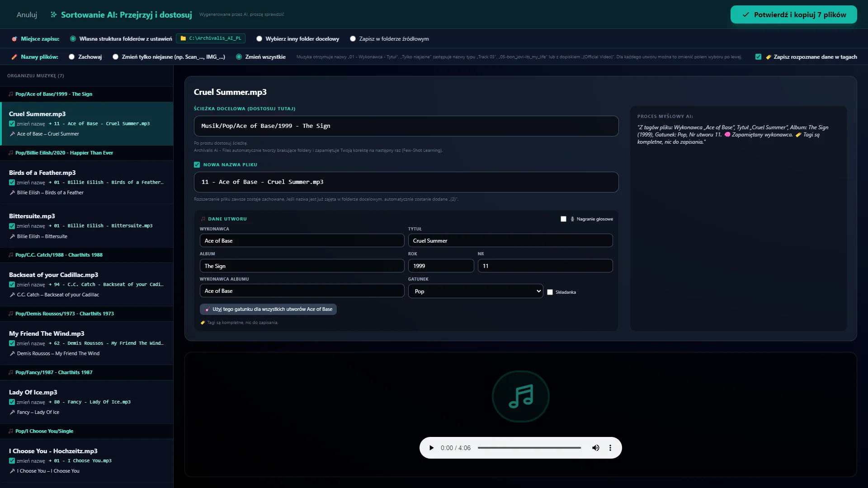
Task: Click the tag icon by Zapisz rozpoznane dane
Action: point(769,57)
